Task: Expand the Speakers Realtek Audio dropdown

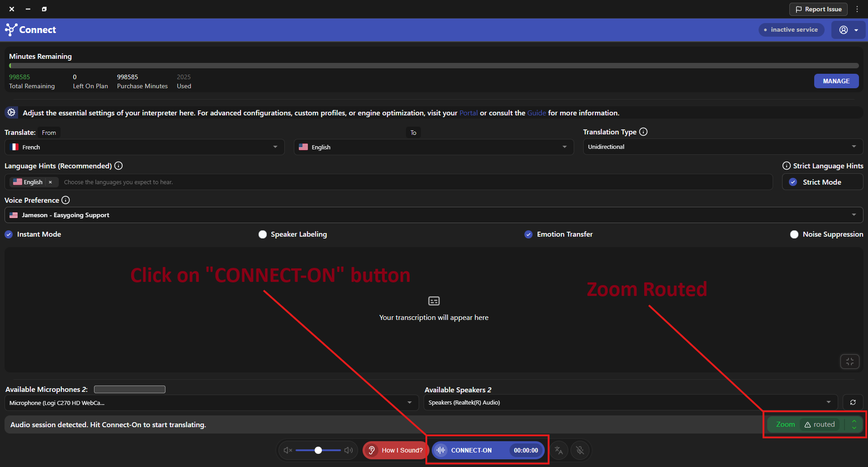Action: [x=630, y=402]
